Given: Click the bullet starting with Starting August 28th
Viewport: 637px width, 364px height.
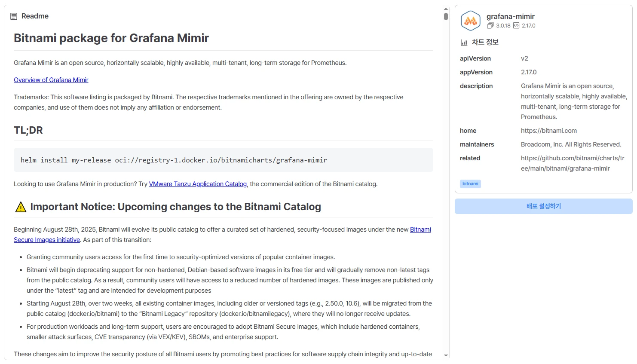Looking at the screenshot, I should (229, 309).
